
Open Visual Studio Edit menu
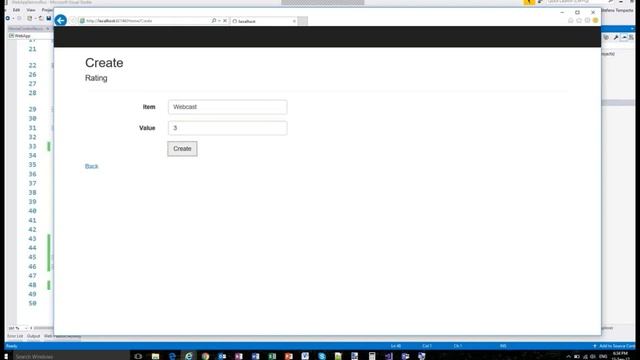pos(16,10)
